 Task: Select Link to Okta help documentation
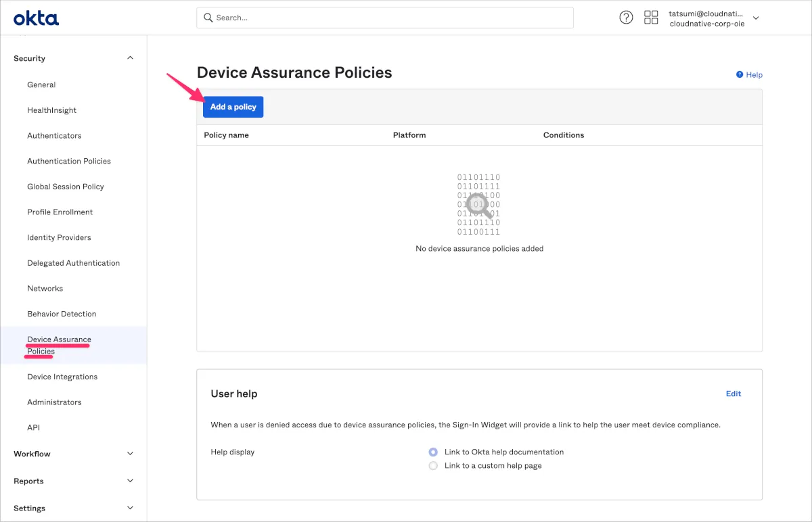[x=433, y=452]
